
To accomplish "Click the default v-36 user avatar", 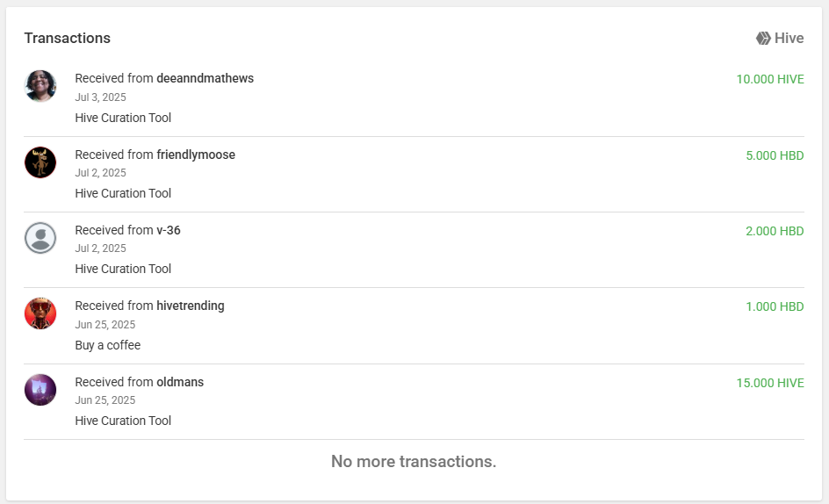I will 40,238.
